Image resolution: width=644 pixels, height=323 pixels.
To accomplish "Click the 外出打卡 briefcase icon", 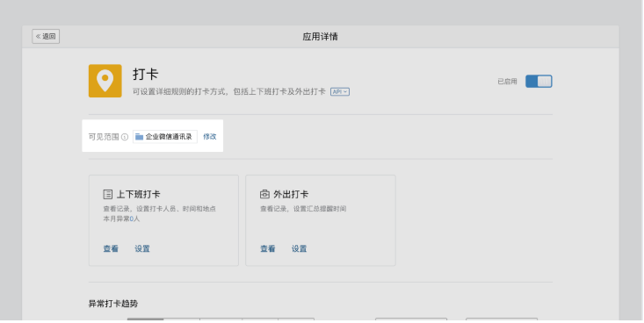I will (265, 194).
